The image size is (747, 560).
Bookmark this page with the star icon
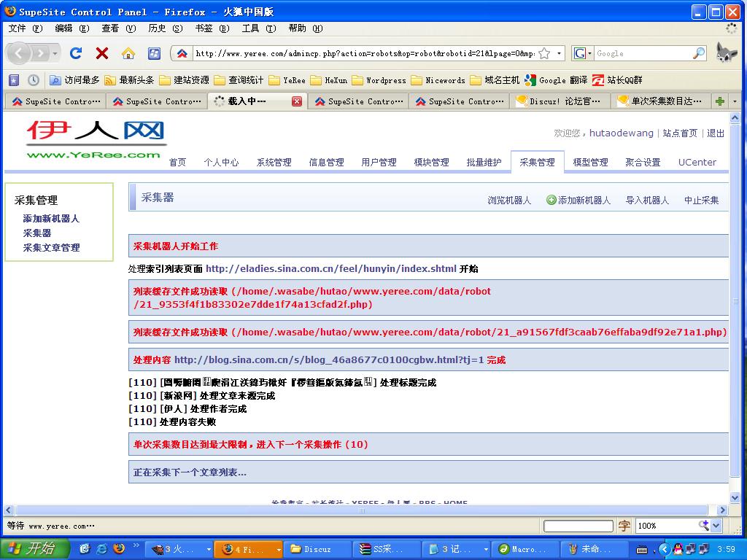[544, 53]
